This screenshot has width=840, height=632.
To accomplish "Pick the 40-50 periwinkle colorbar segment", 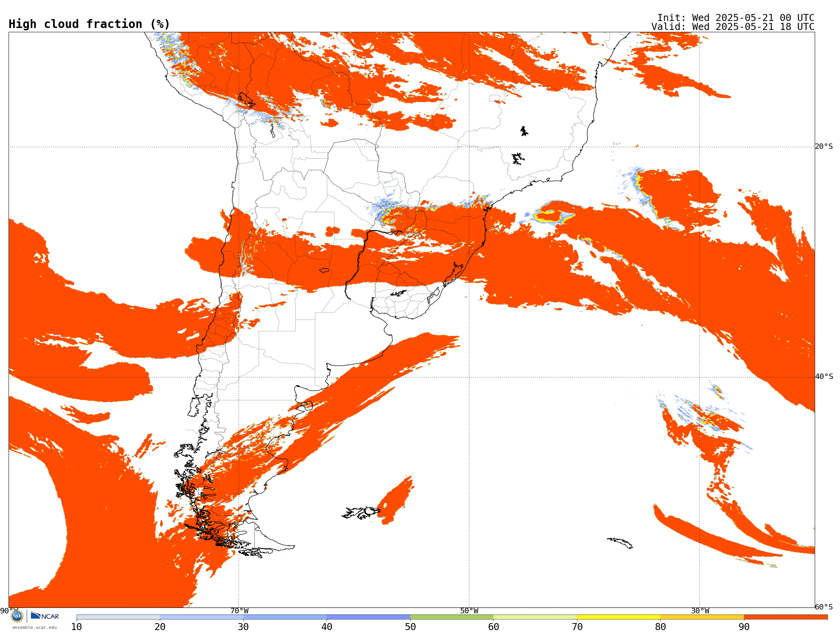I will pos(368,617).
